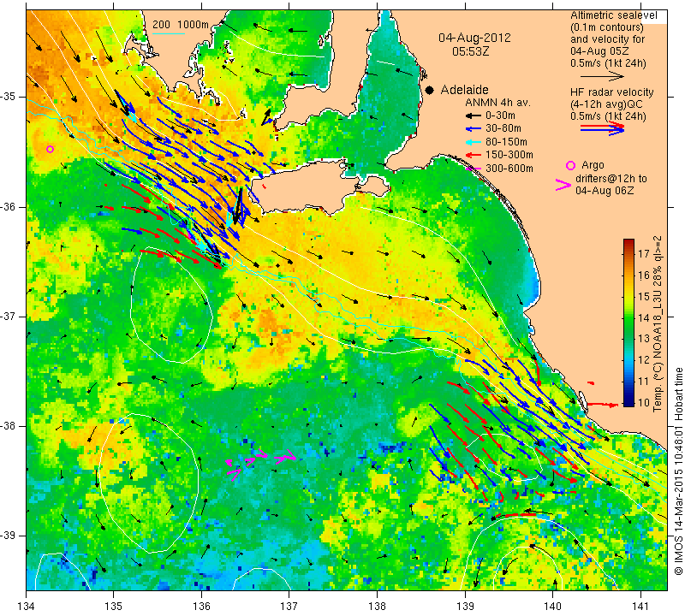Click the '300-600m' legend label

[x=509, y=168]
